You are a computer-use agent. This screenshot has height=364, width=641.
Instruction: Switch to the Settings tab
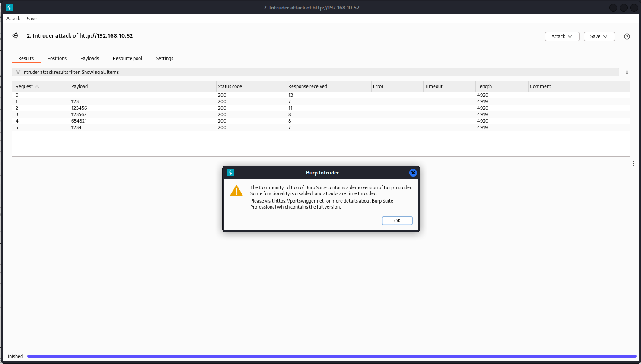click(x=165, y=58)
